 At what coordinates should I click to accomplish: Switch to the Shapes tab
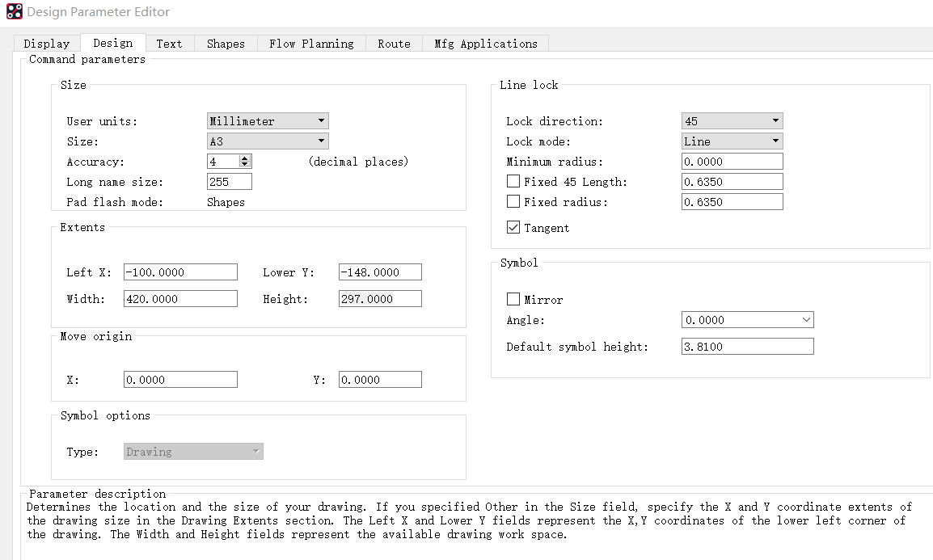tap(226, 44)
